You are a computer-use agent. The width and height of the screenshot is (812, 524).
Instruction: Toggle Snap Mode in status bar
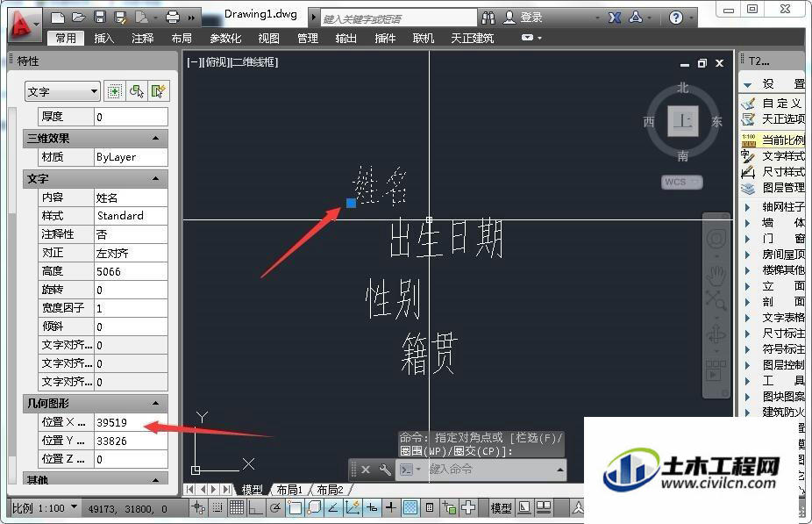tap(217, 508)
